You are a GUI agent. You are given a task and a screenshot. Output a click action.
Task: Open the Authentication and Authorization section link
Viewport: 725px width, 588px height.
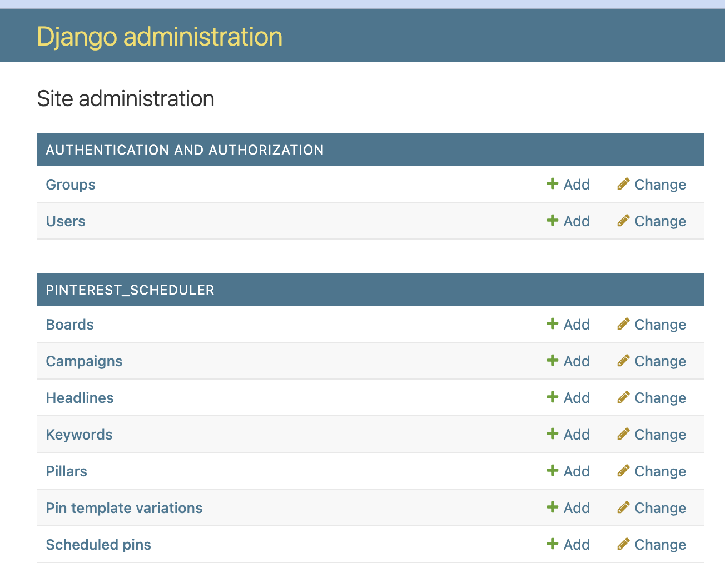[x=185, y=150]
